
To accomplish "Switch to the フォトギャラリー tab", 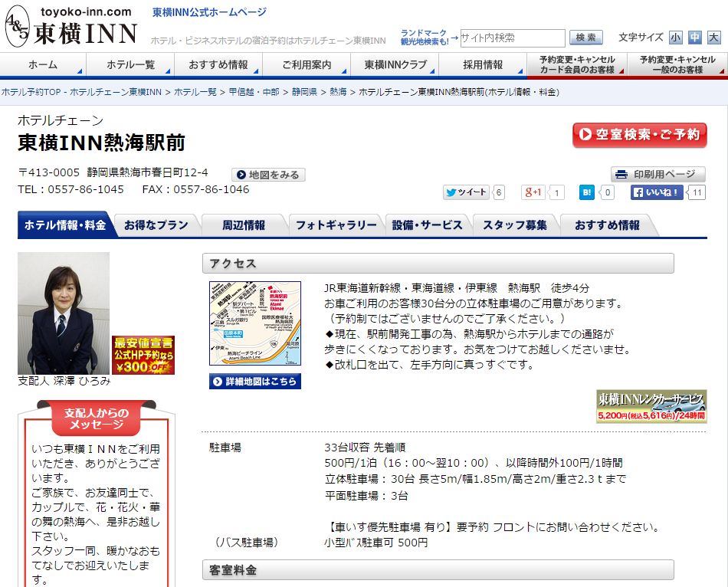I will (x=336, y=225).
